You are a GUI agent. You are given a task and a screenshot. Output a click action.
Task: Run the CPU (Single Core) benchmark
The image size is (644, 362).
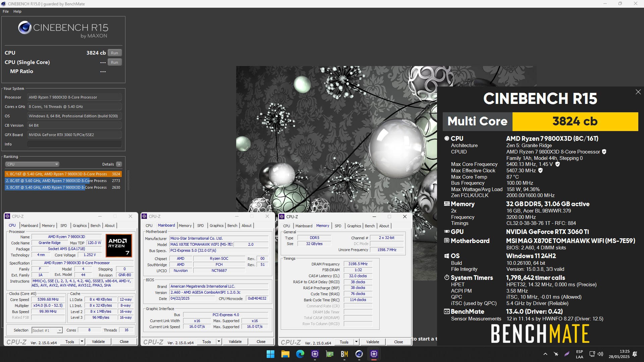[115, 62]
